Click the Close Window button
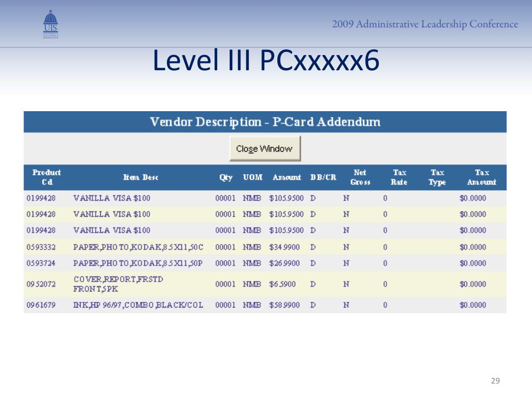 click(265, 149)
